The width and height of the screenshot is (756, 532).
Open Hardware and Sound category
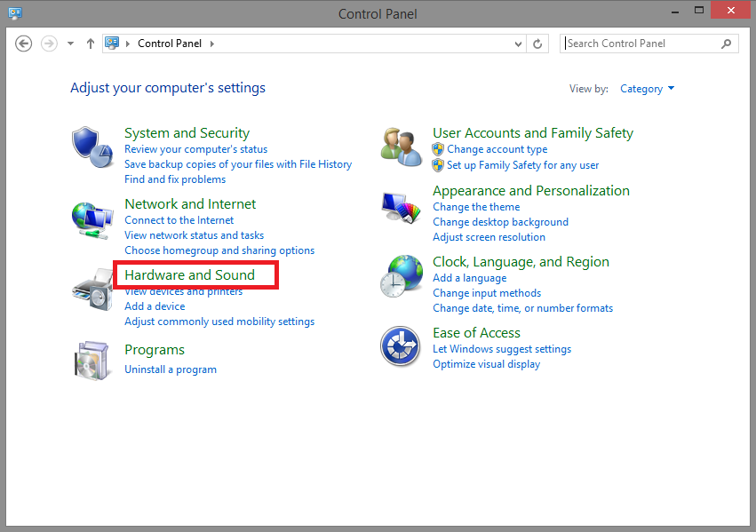pos(189,274)
